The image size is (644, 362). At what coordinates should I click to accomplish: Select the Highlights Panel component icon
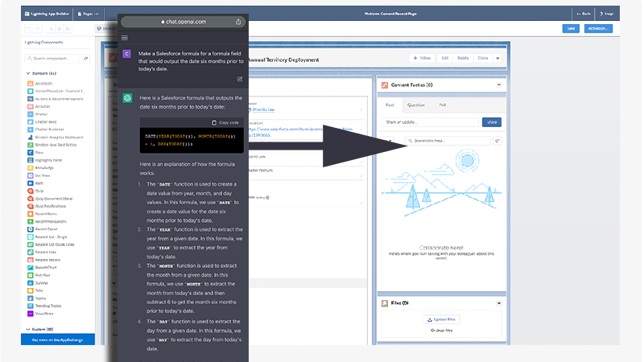[30, 160]
